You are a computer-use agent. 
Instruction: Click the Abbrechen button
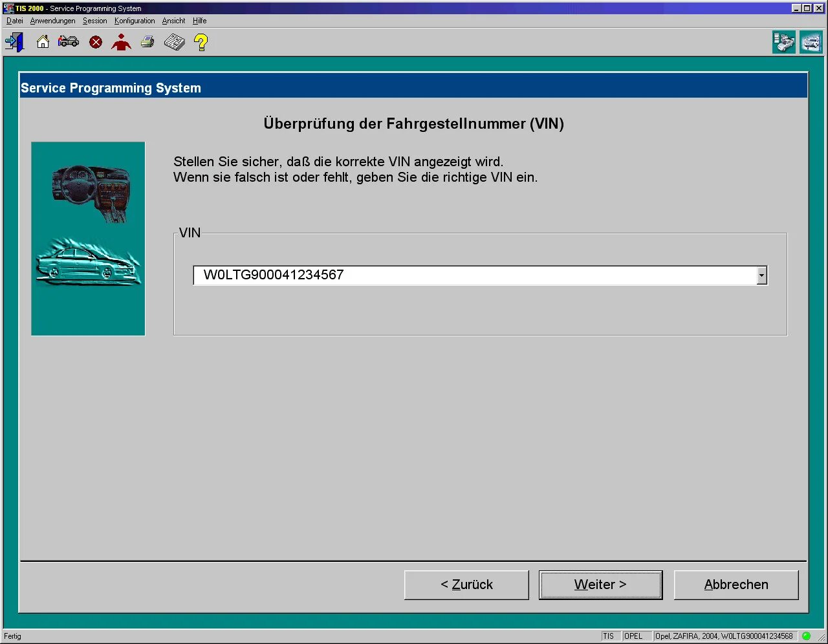pos(736,585)
